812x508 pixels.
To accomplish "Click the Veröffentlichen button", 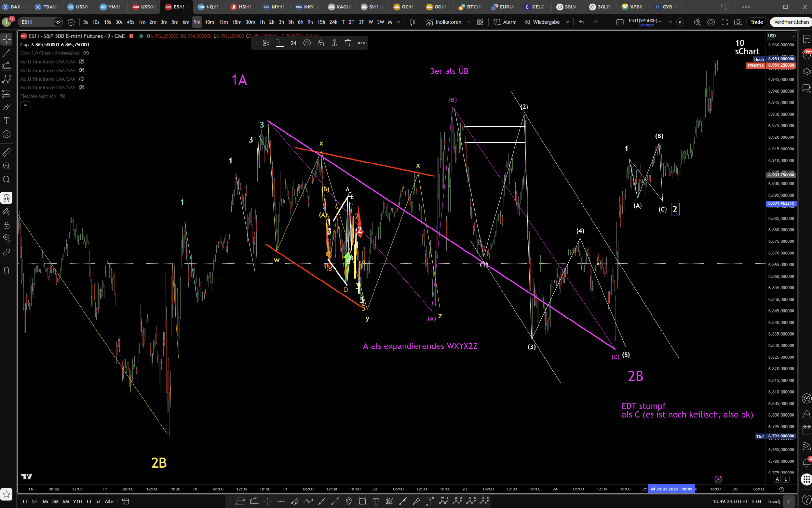I will (791, 22).
